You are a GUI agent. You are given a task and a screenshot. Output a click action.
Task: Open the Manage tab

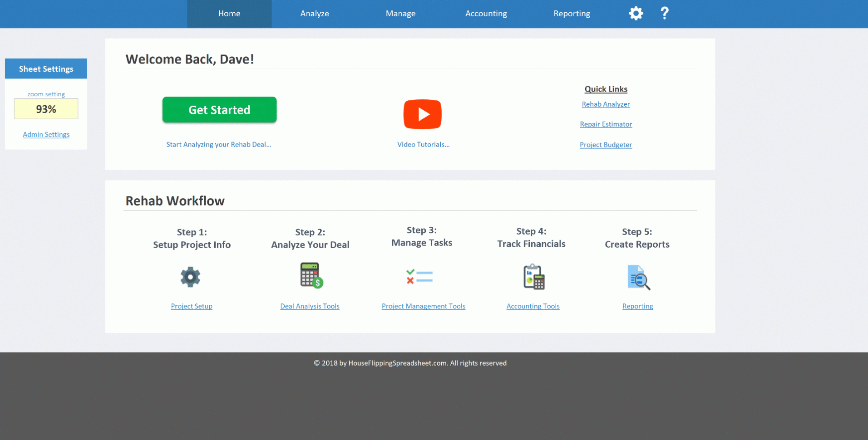point(400,14)
